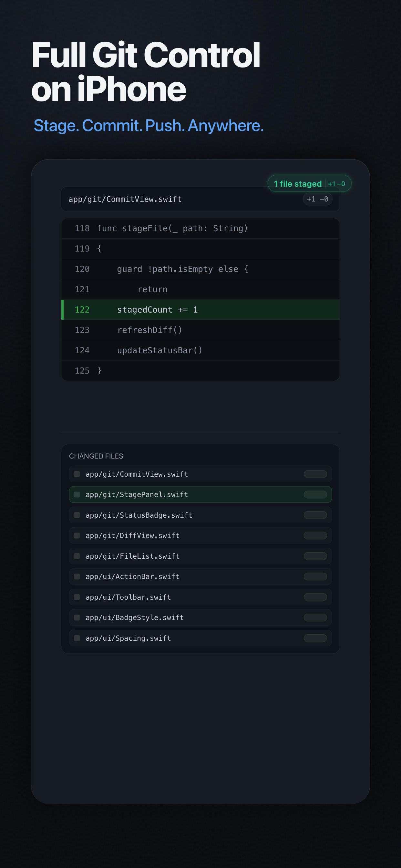Image resolution: width=401 pixels, height=868 pixels.
Task: Select app/git/DiffView.swift row
Action: tap(200, 535)
